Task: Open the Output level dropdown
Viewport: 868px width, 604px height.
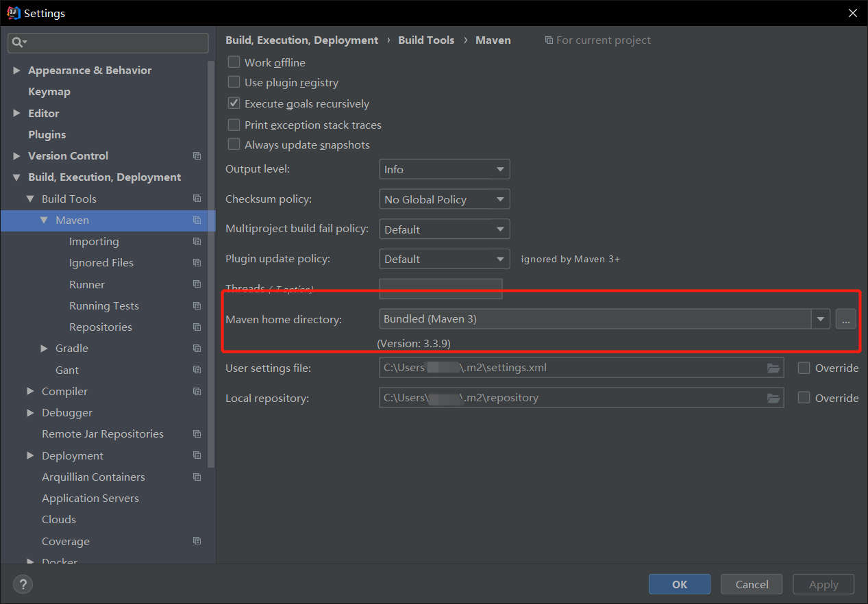Action: 444,169
